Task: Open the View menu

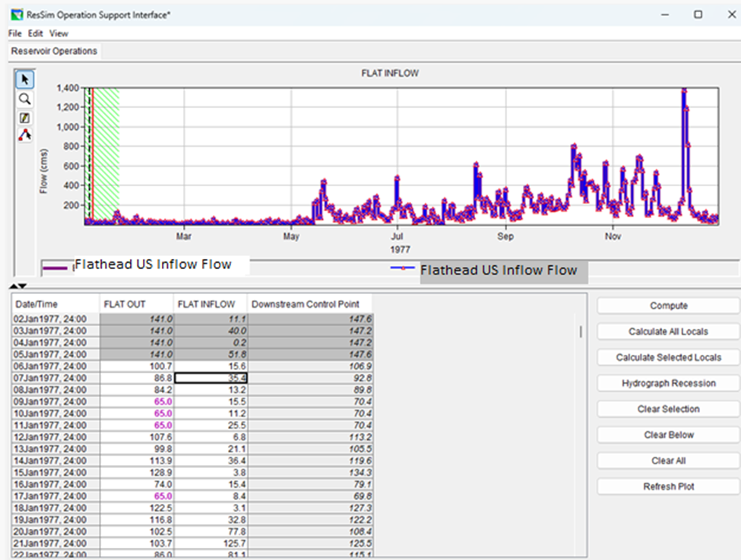Action: (x=59, y=33)
